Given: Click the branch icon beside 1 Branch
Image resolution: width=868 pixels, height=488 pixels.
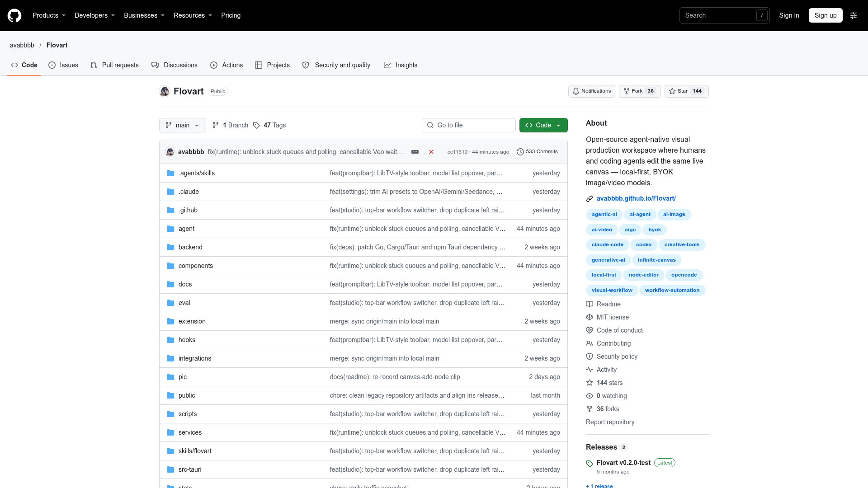Looking at the screenshot, I should tap(216, 125).
